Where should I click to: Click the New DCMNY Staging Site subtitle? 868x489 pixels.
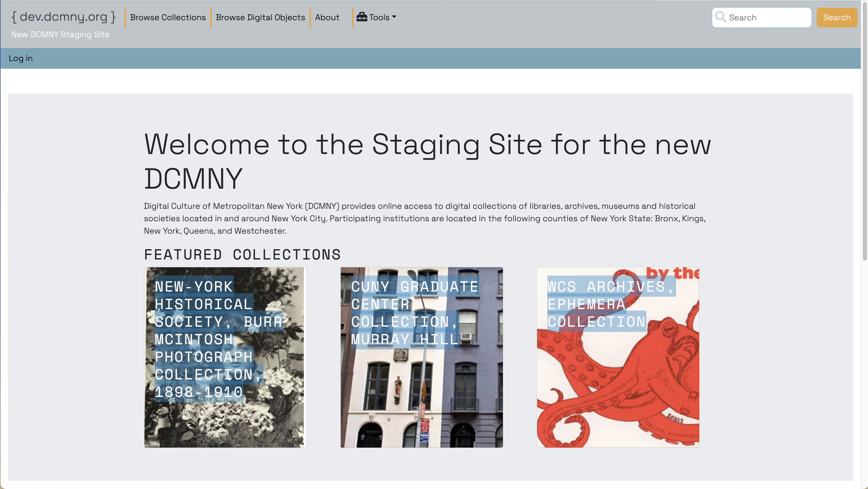coord(60,34)
